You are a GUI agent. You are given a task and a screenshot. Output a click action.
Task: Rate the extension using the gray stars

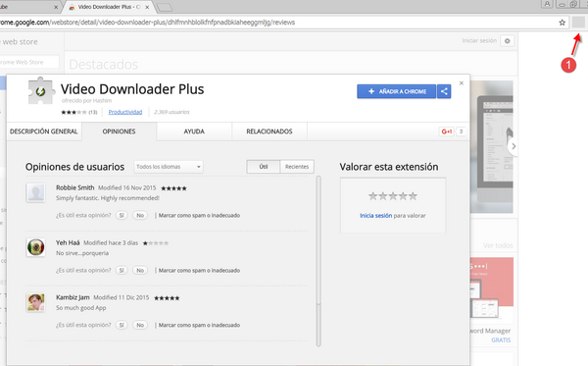393,196
